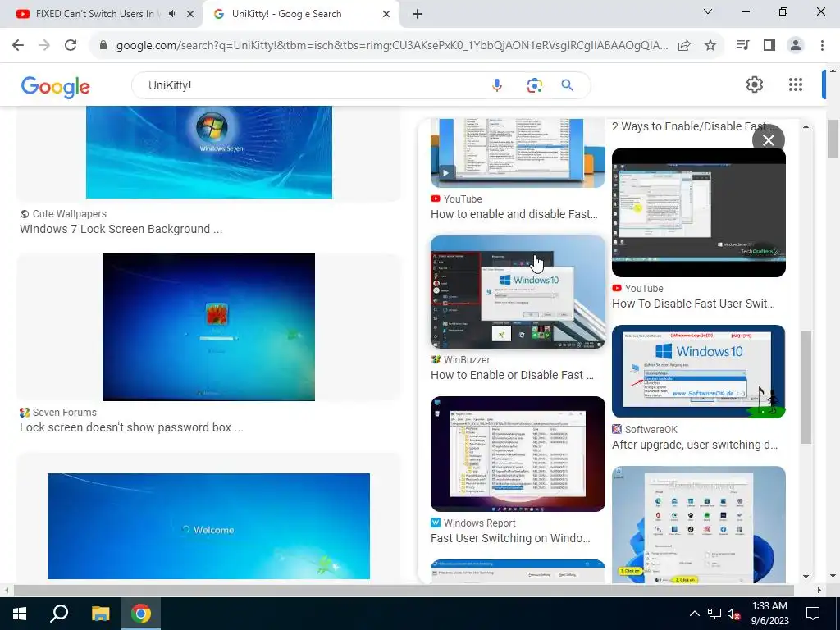Viewport: 840px width, 630px height.
Task: Click the preview panel scrollbar thumb
Action: 806,387
